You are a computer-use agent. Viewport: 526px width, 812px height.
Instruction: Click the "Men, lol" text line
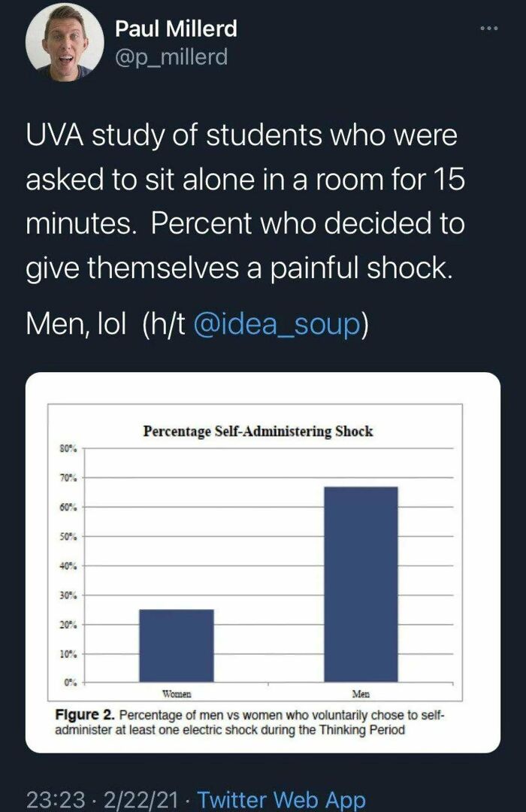tap(76, 325)
